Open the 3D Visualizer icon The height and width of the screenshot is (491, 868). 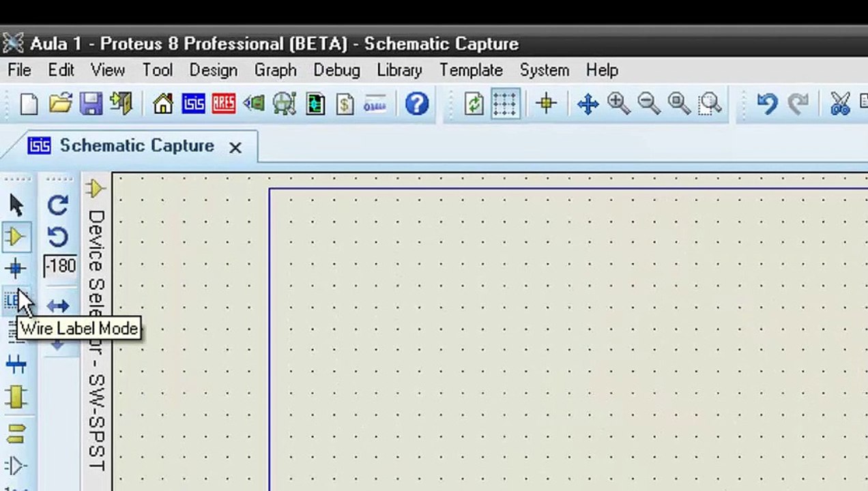254,104
